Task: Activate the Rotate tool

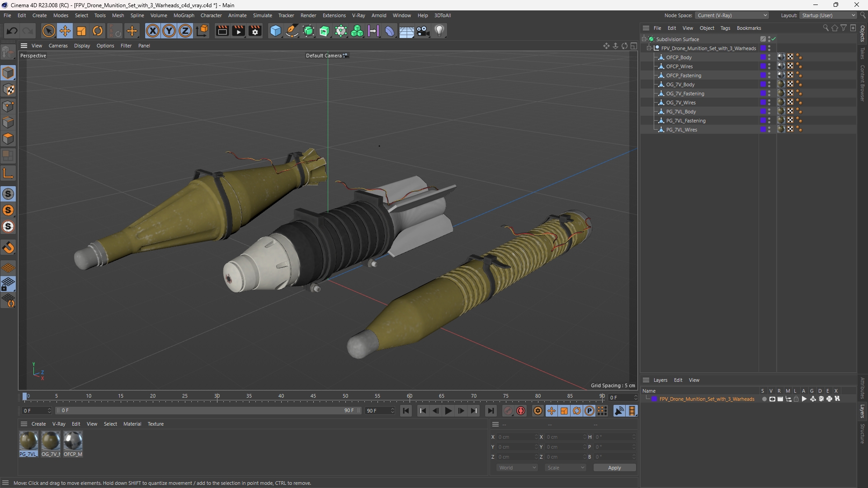Action: (98, 31)
